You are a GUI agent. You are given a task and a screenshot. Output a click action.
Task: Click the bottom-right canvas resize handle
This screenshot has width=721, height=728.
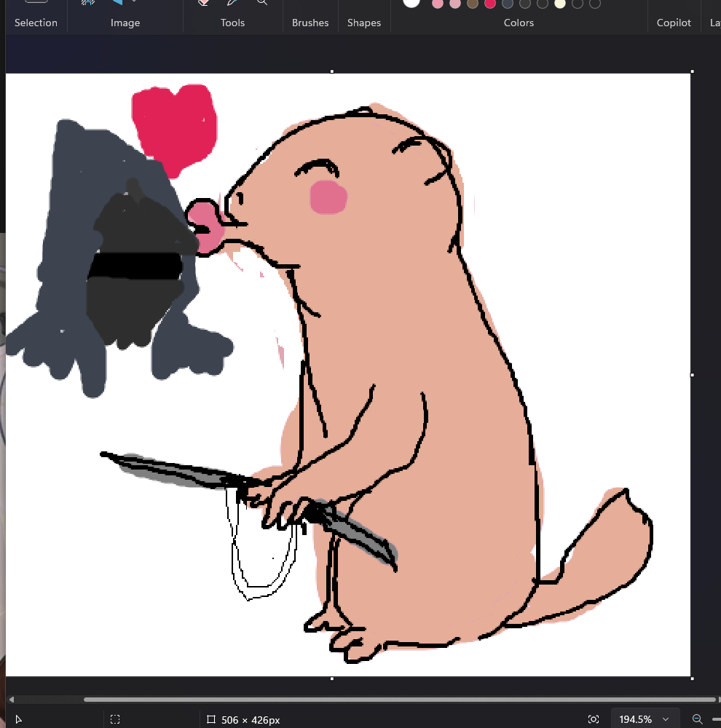coord(692,678)
